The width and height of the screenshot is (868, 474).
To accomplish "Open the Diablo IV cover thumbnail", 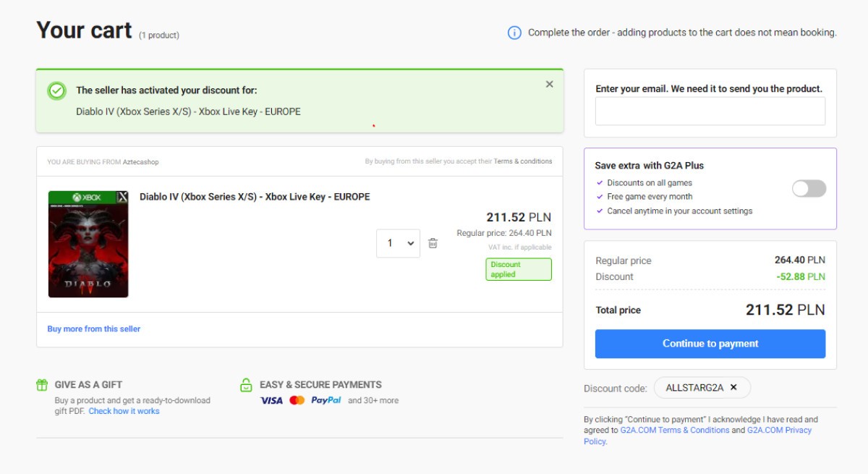I will pyautogui.click(x=88, y=244).
